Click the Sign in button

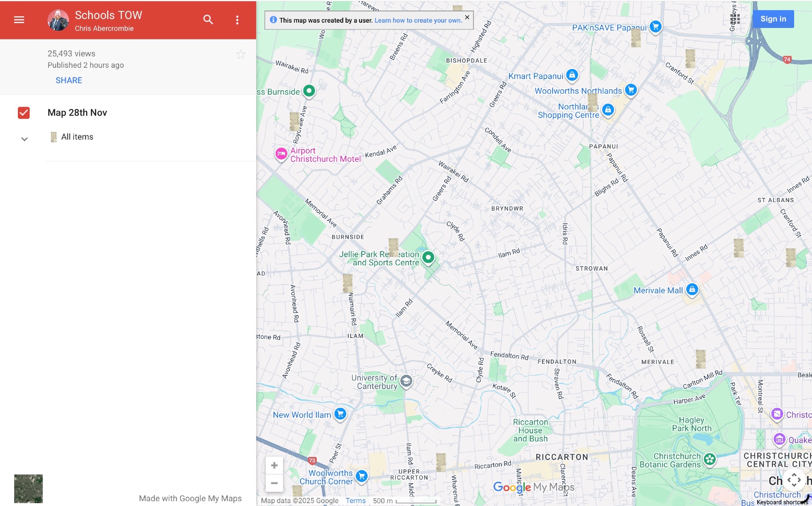[x=773, y=19]
